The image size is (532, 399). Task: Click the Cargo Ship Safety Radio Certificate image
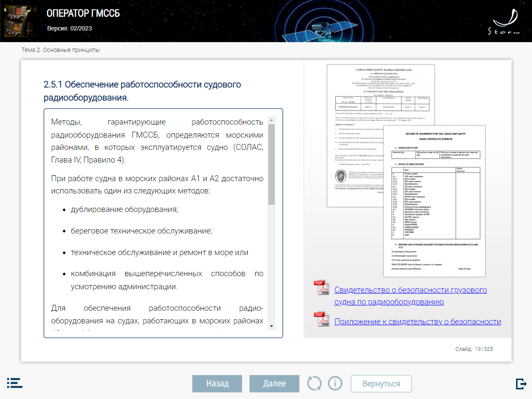point(381,94)
